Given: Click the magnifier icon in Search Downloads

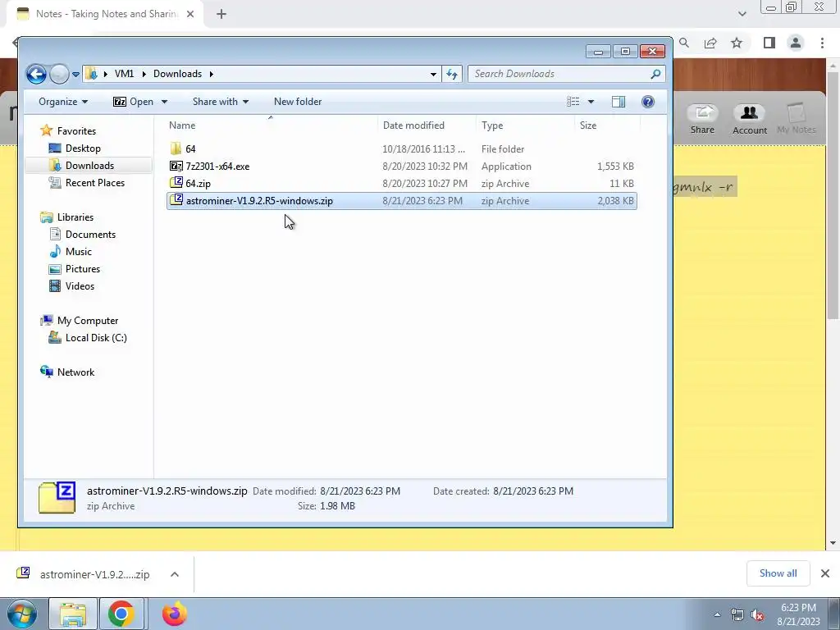Looking at the screenshot, I should coord(655,74).
